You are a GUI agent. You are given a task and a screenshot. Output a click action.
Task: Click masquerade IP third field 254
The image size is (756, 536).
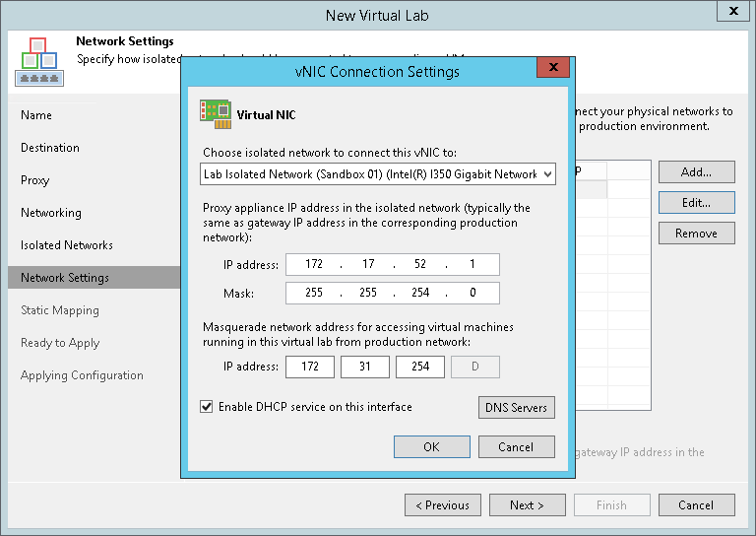(420, 368)
